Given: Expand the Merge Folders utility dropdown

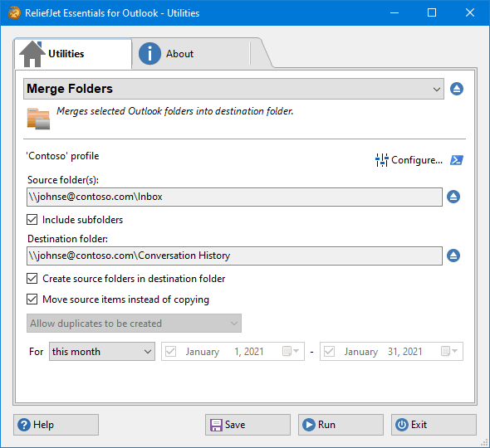Looking at the screenshot, I should [233, 89].
